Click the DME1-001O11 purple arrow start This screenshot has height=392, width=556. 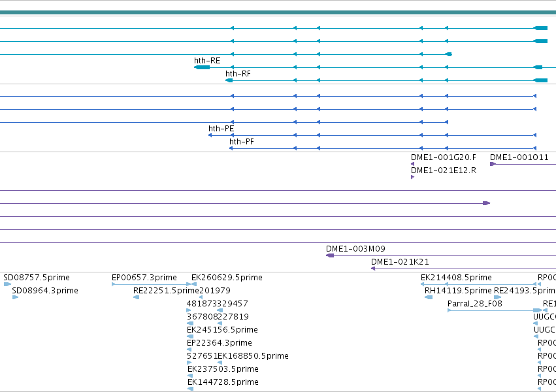pos(493,164)
